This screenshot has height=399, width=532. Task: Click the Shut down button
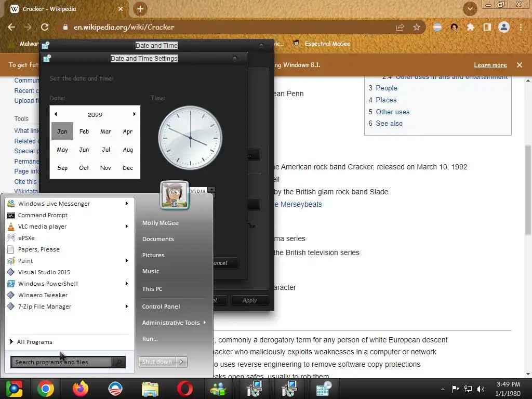pyautogui.click(x=157, y=362)
